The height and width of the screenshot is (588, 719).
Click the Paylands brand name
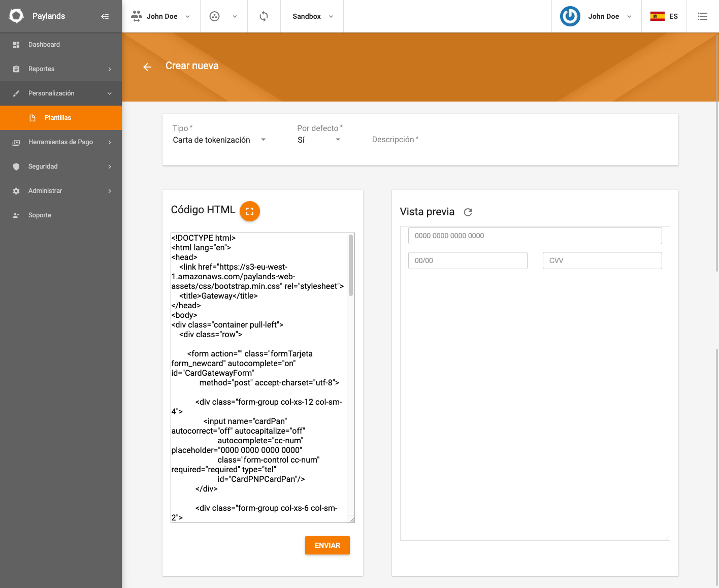(x=49, y=16)
